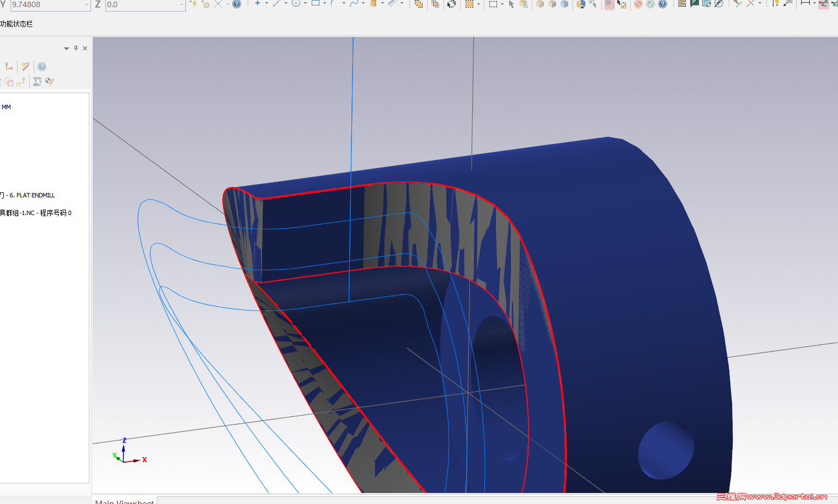This screenshot has height=504, width=838.
Task: Select the rectangle creation tool
Action: [x=316, y=3]
